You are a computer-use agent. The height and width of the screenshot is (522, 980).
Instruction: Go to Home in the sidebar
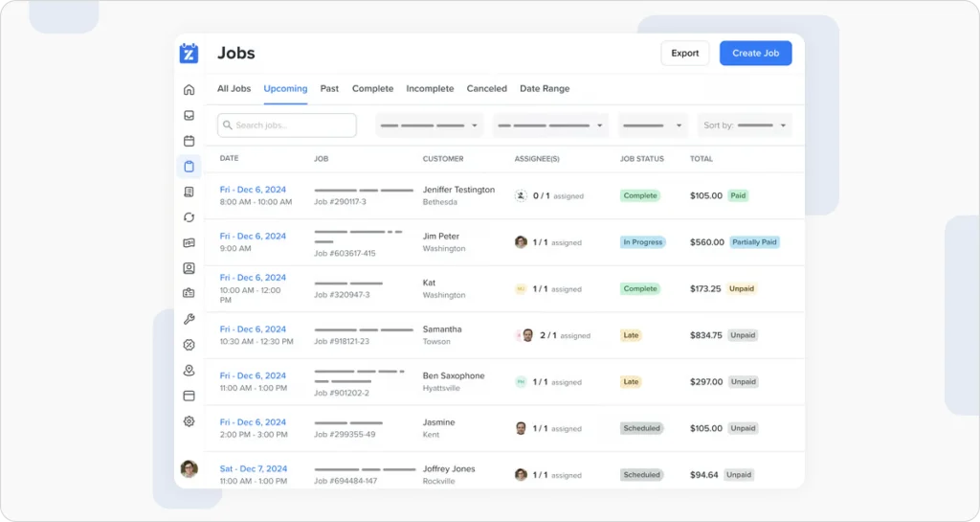(189, 90)
